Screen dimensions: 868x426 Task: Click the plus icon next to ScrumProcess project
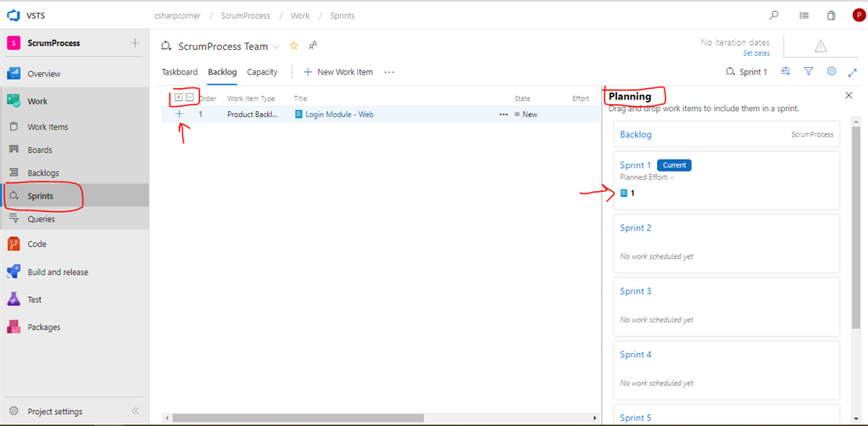135,42
